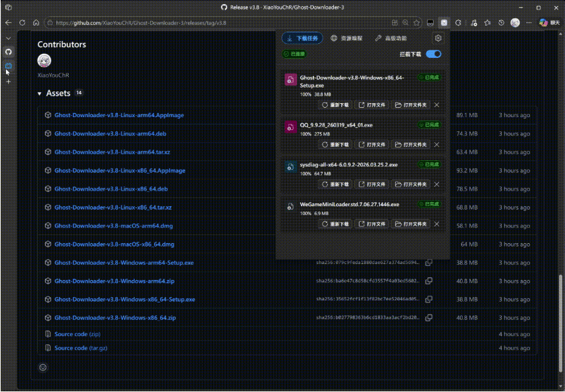Copy sha256 for Windows-arm64-Setup.exe
The width and height of the screenshot is (565, 392).
coord(428,263)
